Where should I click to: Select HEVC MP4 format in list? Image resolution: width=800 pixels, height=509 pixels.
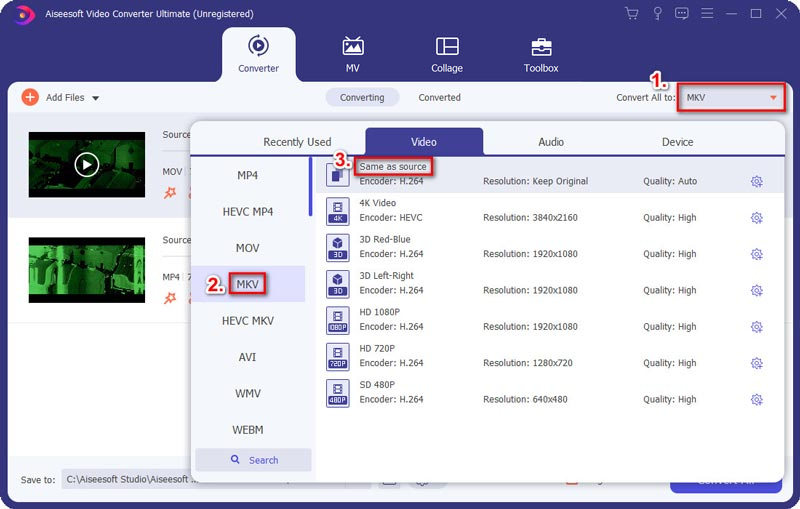pyautogui.click(x=248, y=212)
